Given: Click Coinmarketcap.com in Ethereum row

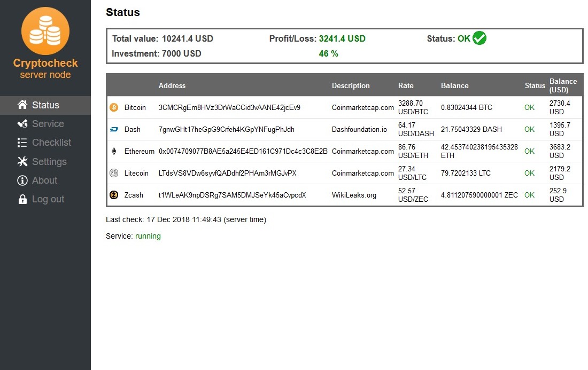Looking at the screenshot, I should click(x=362, y=151).
